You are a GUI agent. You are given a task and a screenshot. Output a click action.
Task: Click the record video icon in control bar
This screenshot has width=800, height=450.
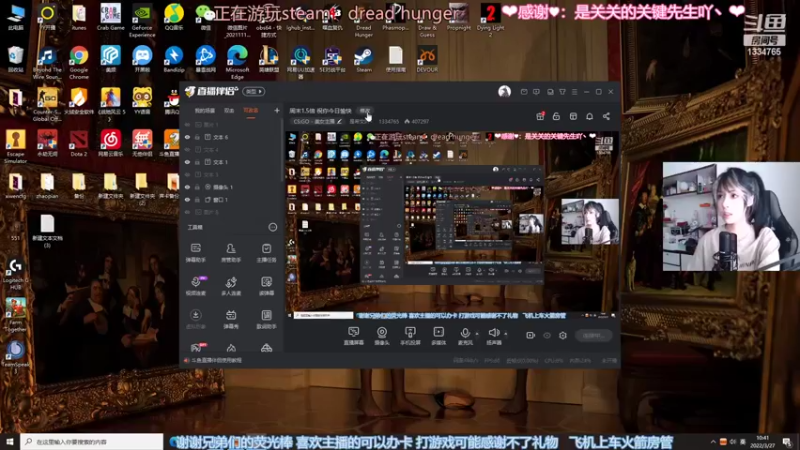(531, 335)
